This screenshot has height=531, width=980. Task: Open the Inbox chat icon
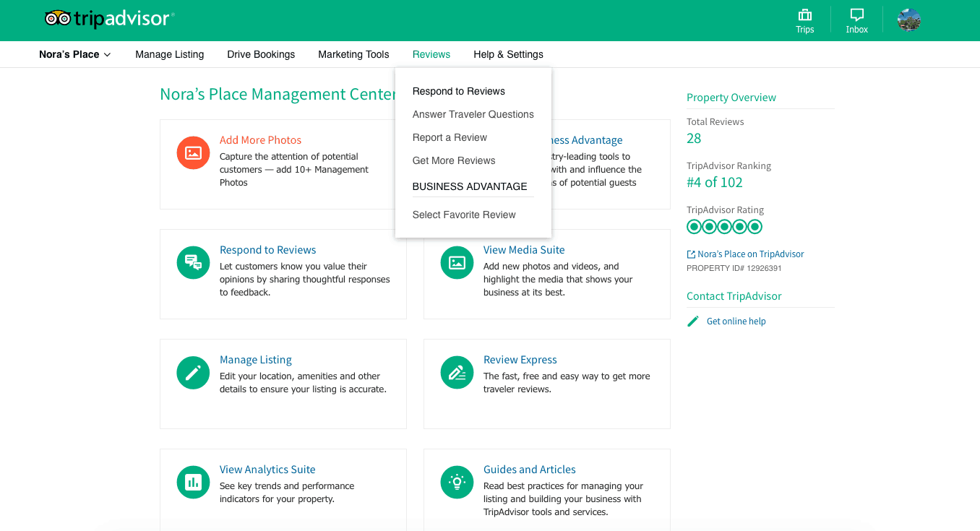(856, 15)
